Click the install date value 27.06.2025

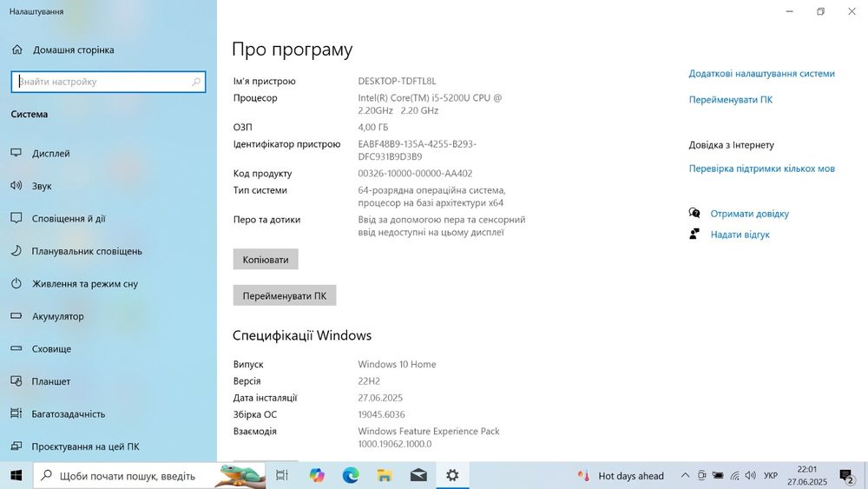[380, 398]
